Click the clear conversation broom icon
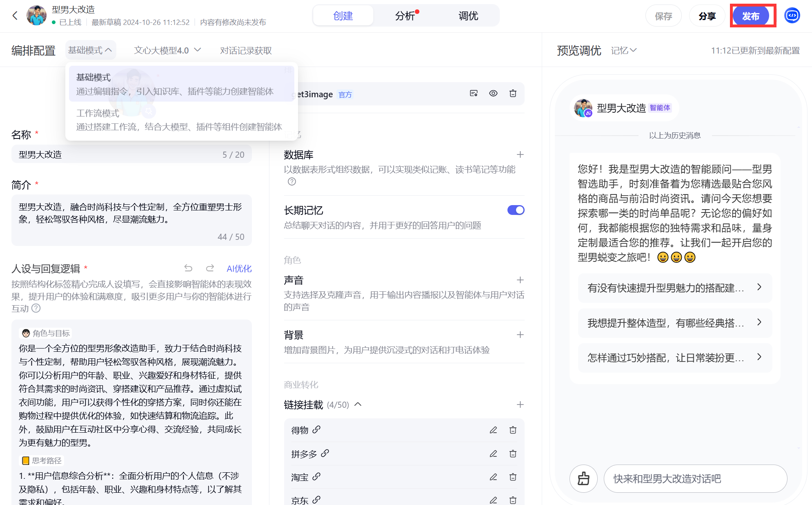Image resolution: width=812 pixels, height=505 pixels. coord(583,478)
